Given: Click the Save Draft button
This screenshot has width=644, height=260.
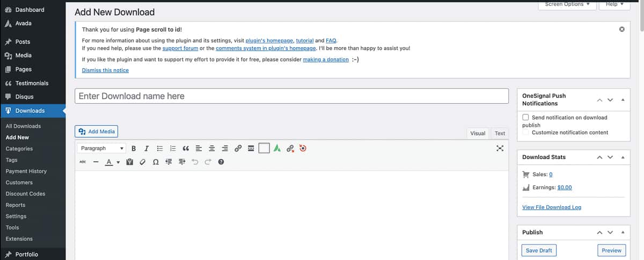Looking at the screenshot, I should [539, 250].
